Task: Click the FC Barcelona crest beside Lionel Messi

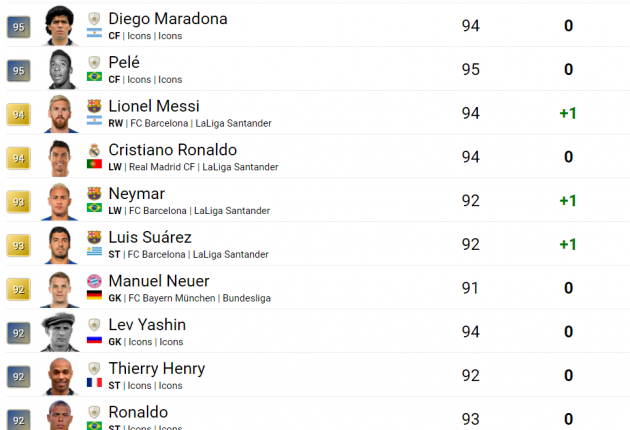Action: tap(94, 106)
